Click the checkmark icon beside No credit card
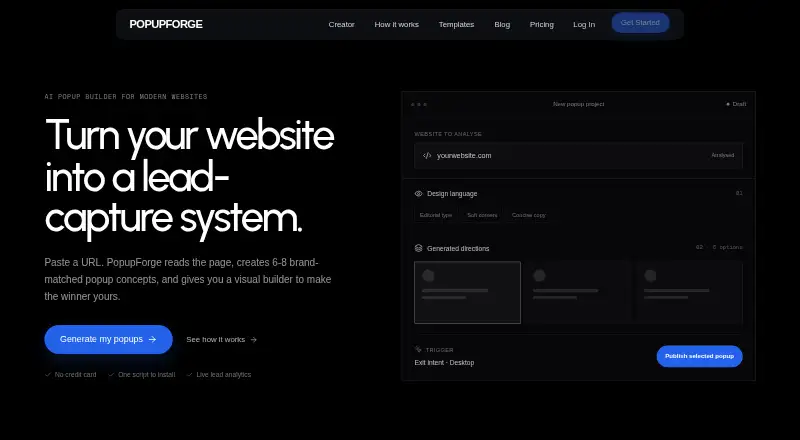This screenshot has height=440, width=800. pos(48,375)
